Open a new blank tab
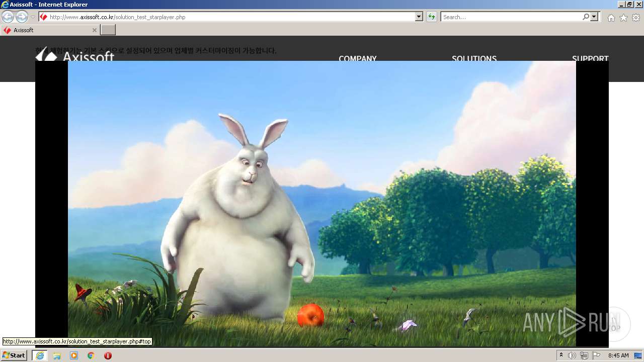The width and height of the screenshot is (644, 362). (108, 30)
